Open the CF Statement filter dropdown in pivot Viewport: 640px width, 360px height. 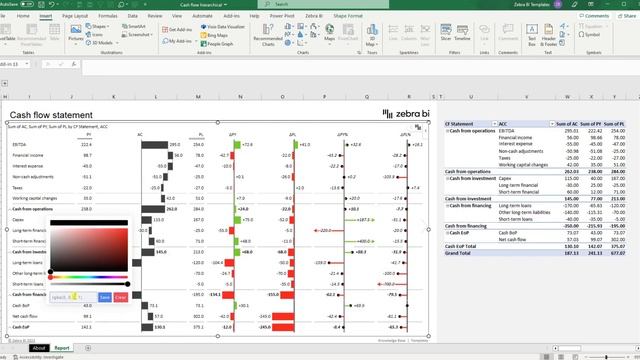(494, 124)
